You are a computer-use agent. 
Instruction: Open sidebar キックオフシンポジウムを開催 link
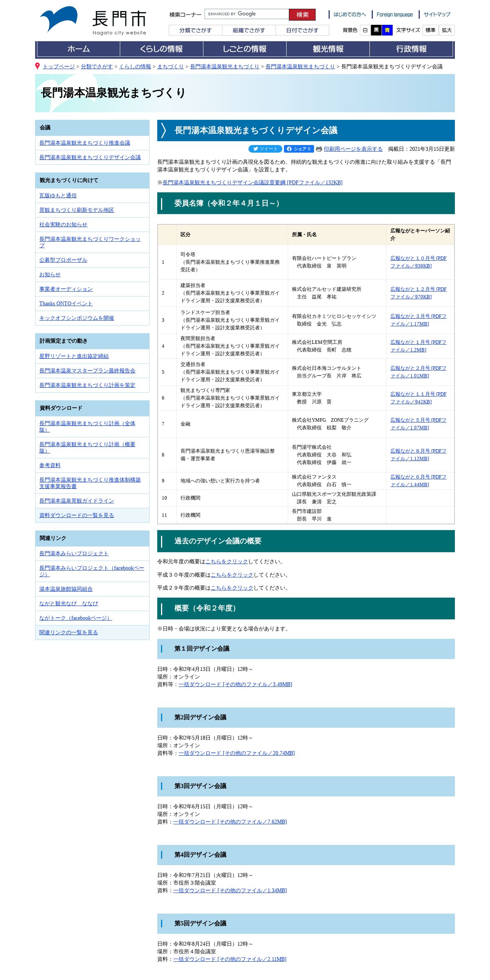(x=77, y=318)
